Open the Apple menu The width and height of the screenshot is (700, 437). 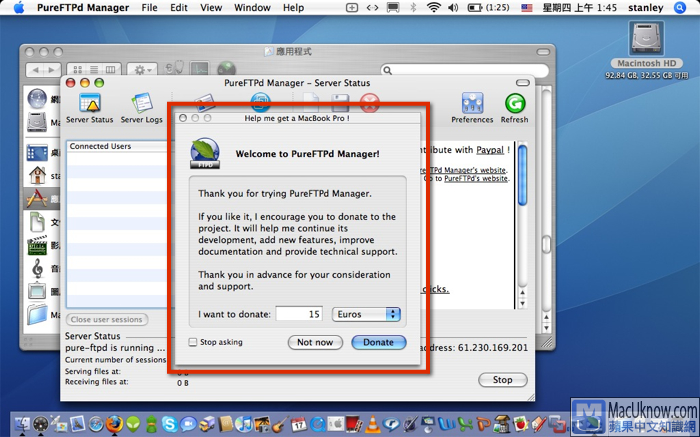[x=19, y=8]
